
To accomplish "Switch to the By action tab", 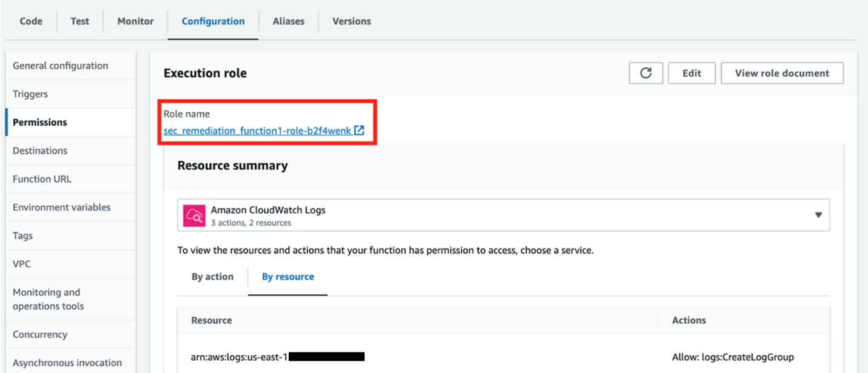I will click(212, 277).
